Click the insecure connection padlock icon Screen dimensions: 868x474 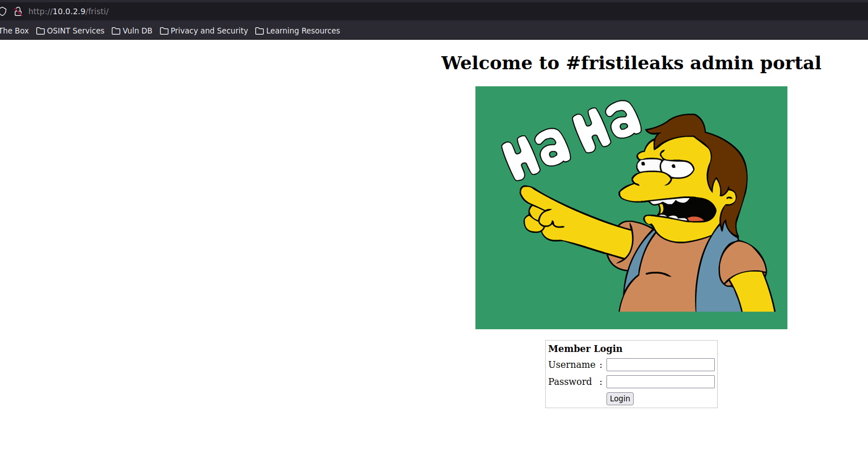[18, 11]
